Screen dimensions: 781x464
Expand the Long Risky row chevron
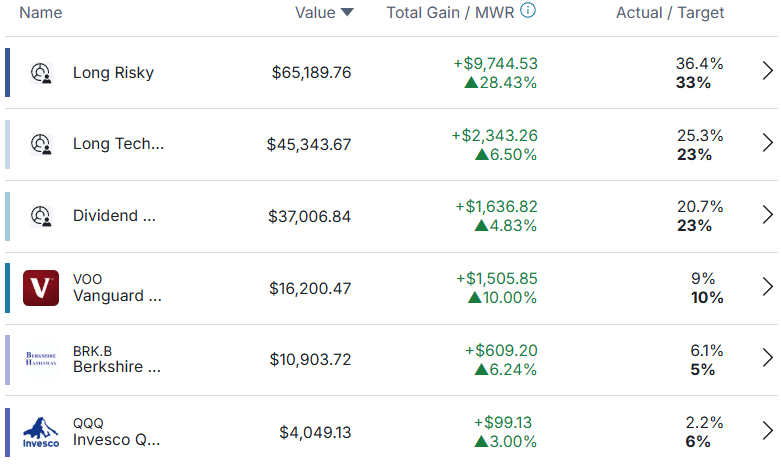[x=768, y=71]
